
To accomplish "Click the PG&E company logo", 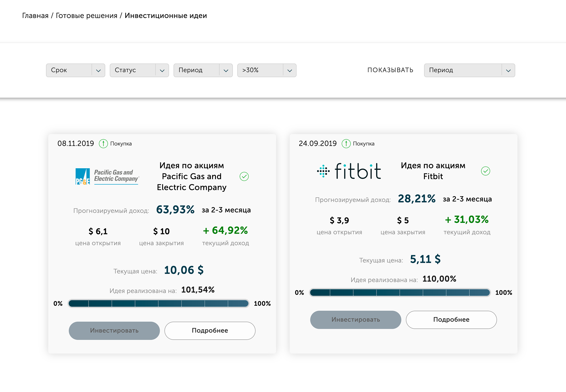I will [x=107, y=176].
